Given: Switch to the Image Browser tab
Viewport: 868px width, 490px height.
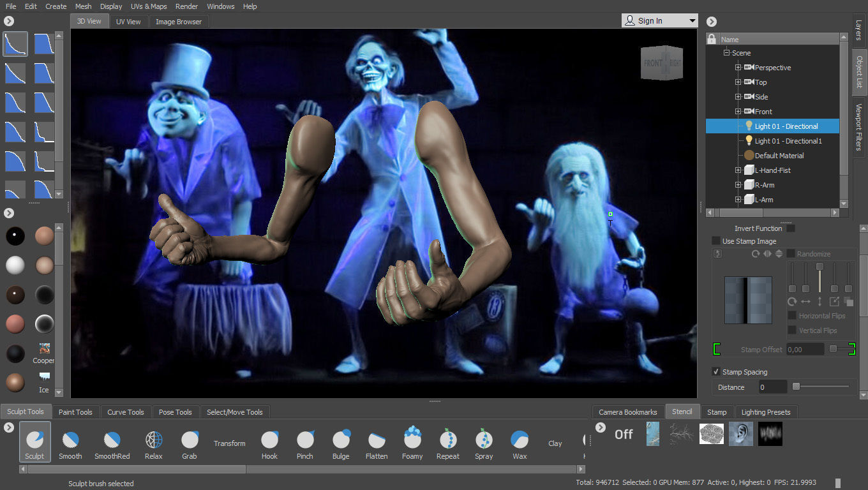Looking at the screenshot, I should pyautogui.click(x=179, y=22).
